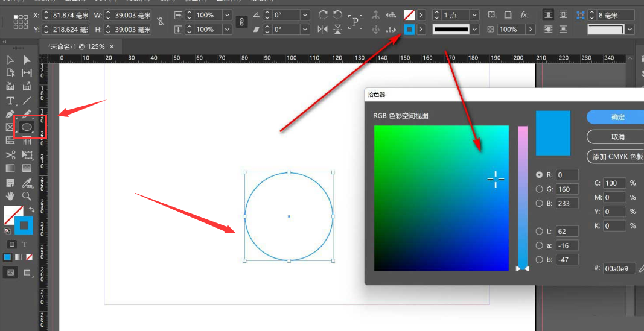Open the stroke style line dropdown
644x331 pixels.
[475, 29]
